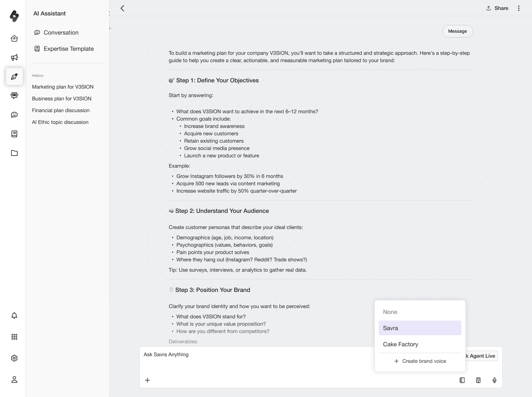
Task: Select None in brand voice list
Action: [420, 312]
